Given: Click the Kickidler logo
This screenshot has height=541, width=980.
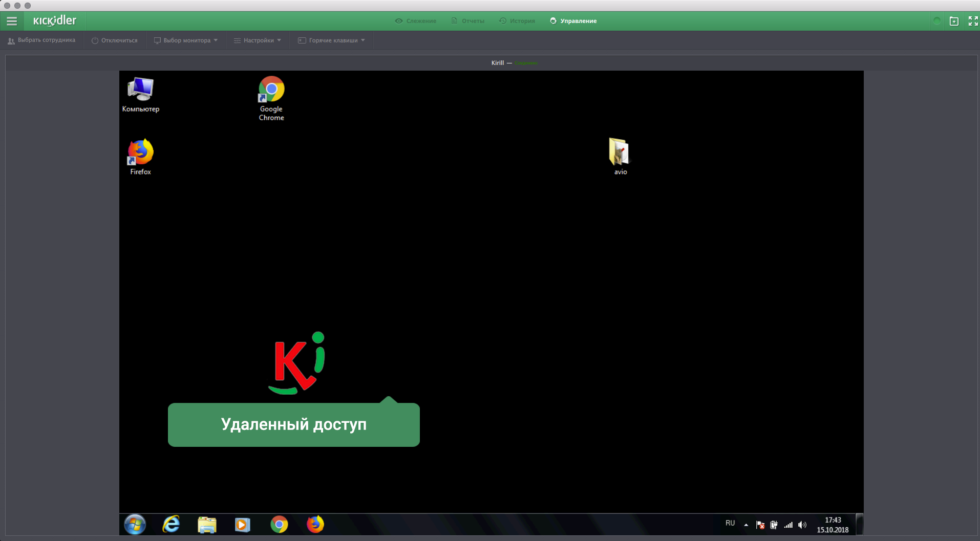Looking at the screenshot, I should [55, 20].
